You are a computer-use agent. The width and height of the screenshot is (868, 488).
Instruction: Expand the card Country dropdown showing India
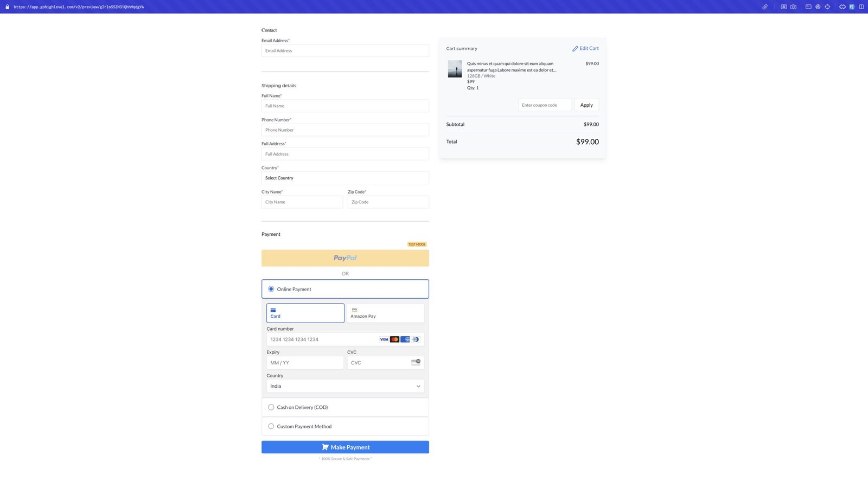tap(345, 386)
